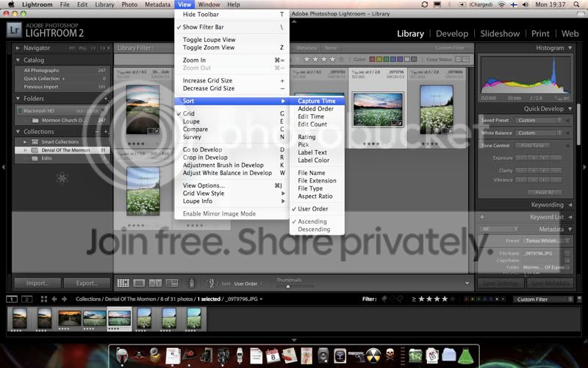This screenshot has width=588, height=368.
Task: Select the Painter spray can tool
Action: click(x=192, y=283)
